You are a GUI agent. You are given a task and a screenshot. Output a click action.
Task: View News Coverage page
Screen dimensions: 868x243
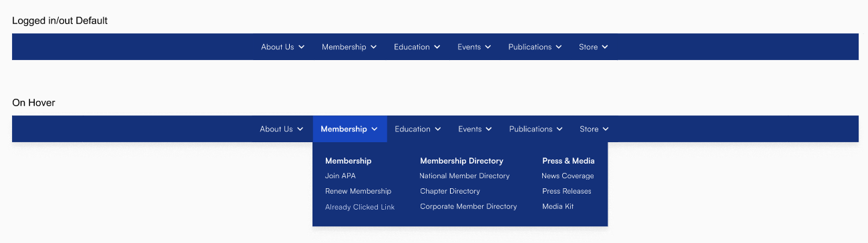point(568,176)
